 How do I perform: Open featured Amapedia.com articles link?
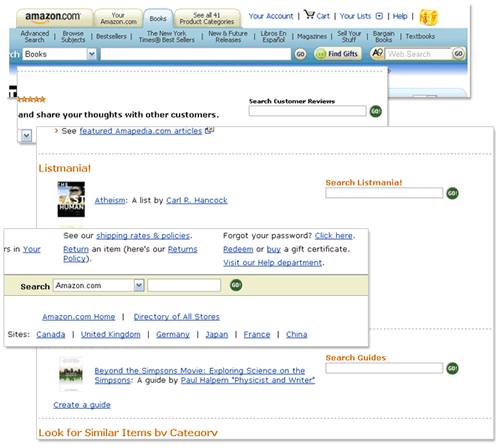pos(141,131)
